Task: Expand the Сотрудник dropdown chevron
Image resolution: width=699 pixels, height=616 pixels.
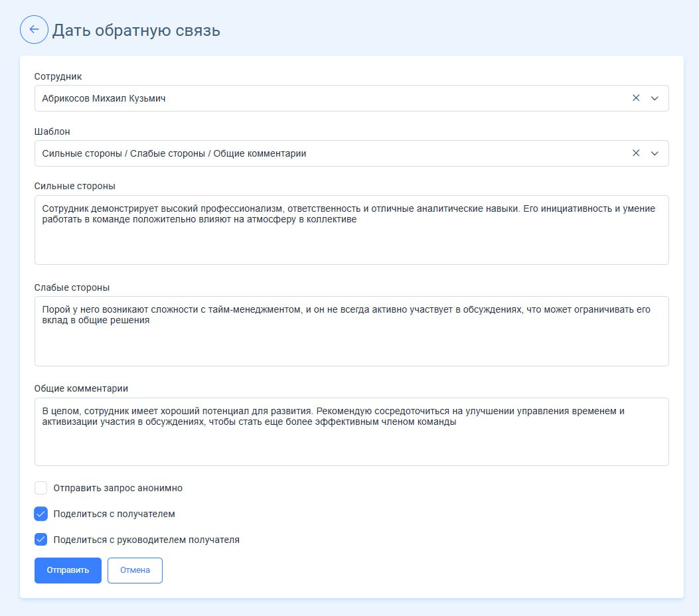Action: [655, 98]
